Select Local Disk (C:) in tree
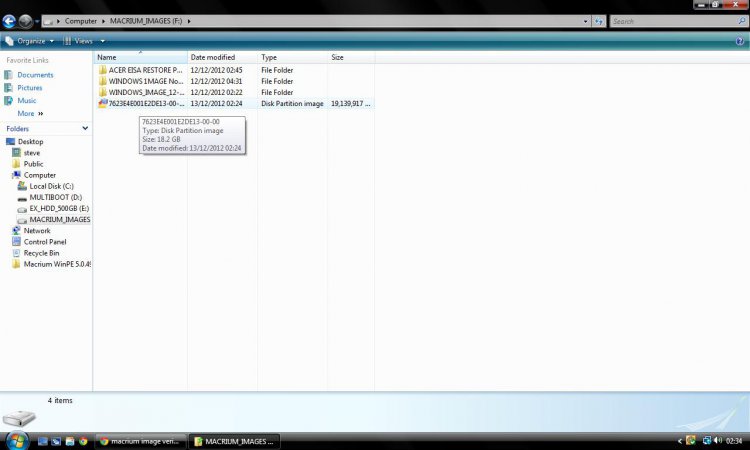750x450 pixels. coord(51,187)
